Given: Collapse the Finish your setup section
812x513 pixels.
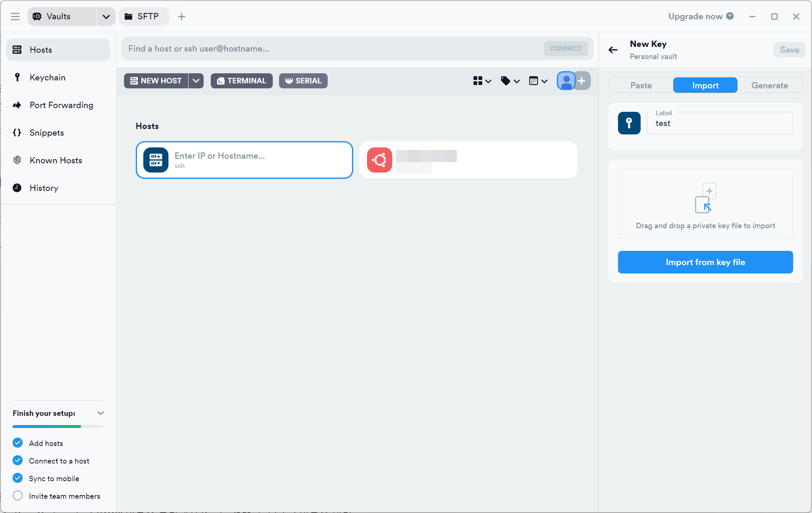Looking at the screenshot, I should pyautogui.click(x=101, y=413).
